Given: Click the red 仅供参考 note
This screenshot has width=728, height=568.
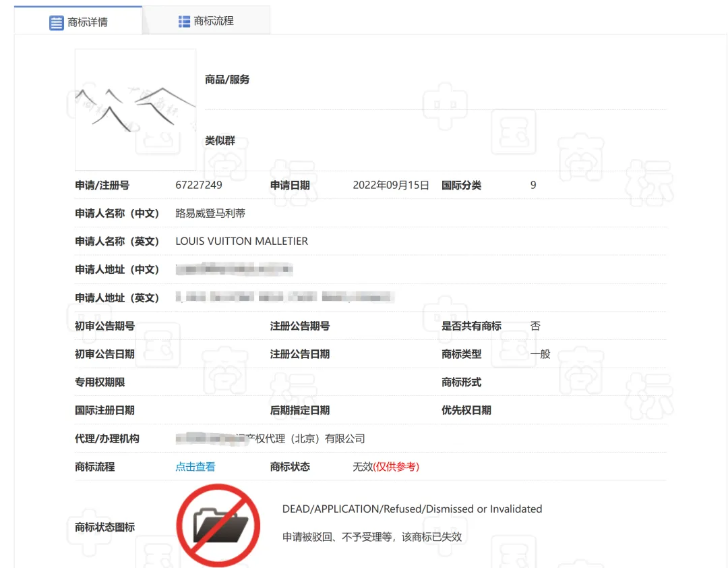Looking at the screenshot, I should (x=396, y=467).
